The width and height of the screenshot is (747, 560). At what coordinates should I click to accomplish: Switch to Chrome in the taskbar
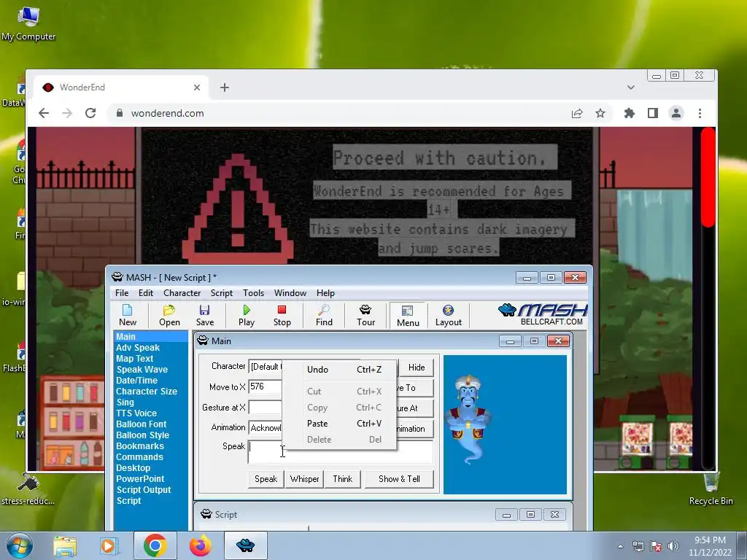tap(155, 545)
